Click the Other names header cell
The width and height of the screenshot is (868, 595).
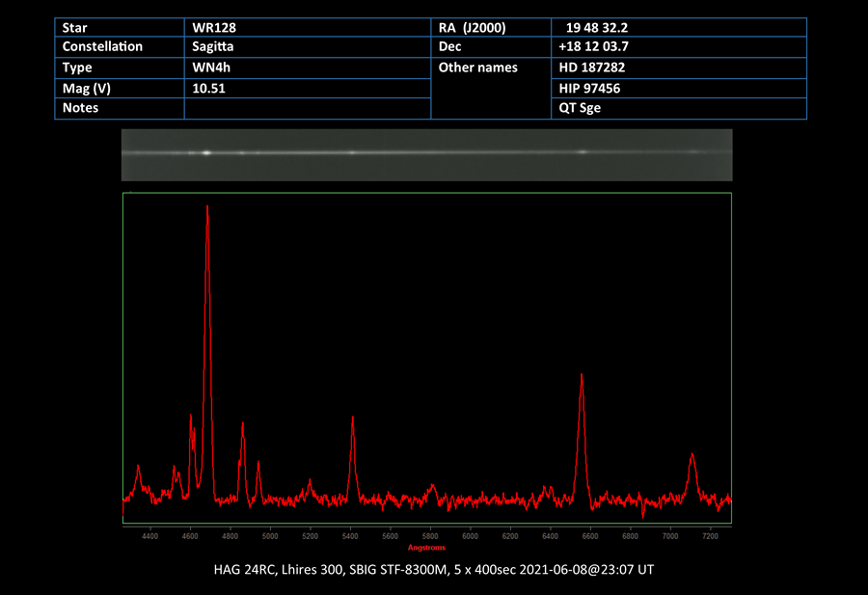[478, 68]
